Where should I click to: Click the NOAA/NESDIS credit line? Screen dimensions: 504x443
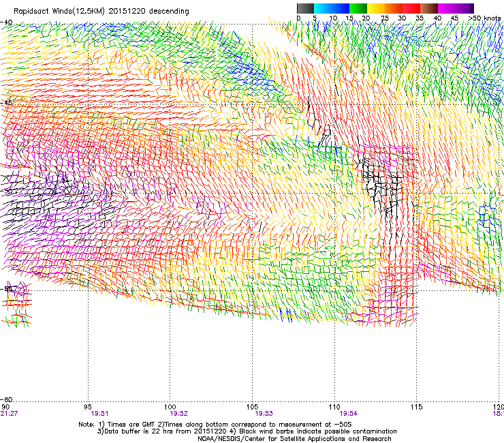pyautogui.click(x=294, y=439)
